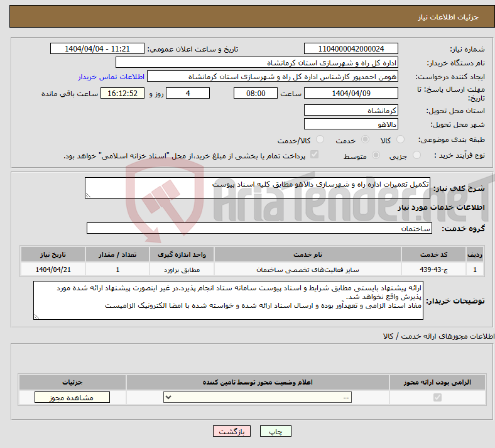Click the تاریخ نیاز column header
Image resolution: width=495 pixels, height=448 pixels.
(x=53, y=254)
